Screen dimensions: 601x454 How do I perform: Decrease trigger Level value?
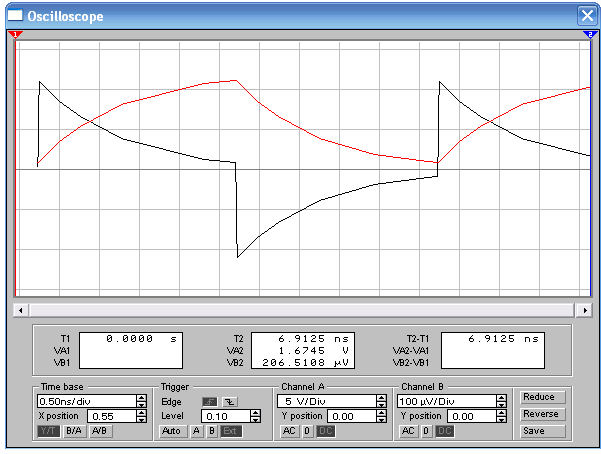click(x=256, y=419)
